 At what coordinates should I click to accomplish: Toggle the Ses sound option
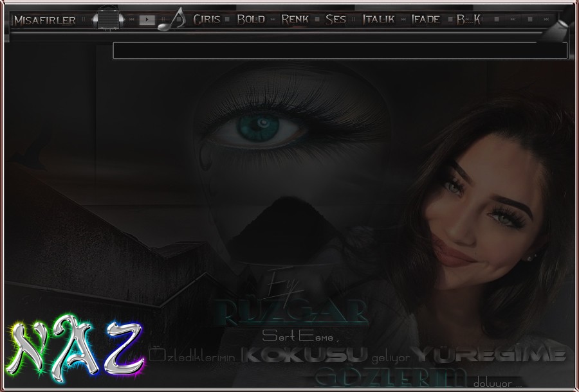coord(336,19)
